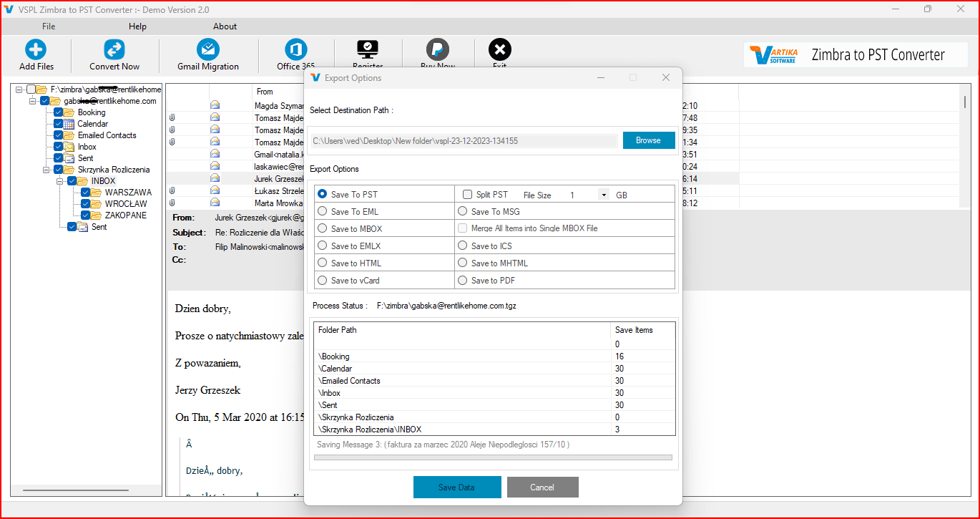Image resolution: width=980 pixels, height=519 pixels.
Task: Click the Save Items column header
Action: pos(644,330)
